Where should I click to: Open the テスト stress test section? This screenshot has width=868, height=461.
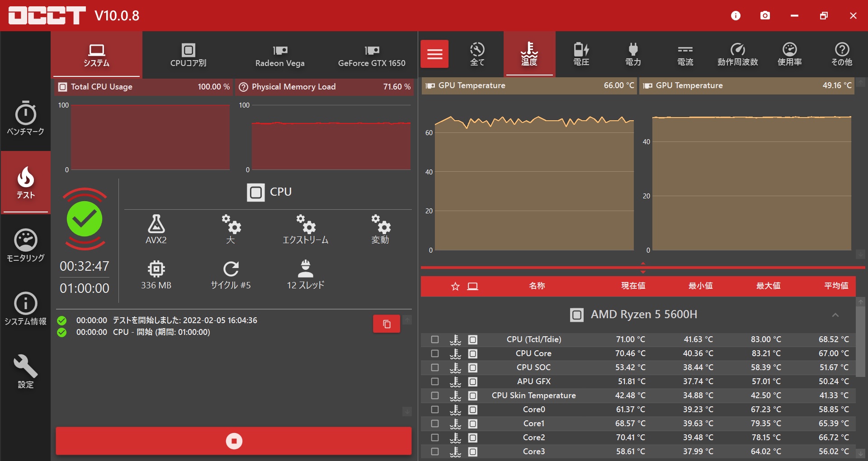coord(25,182)
